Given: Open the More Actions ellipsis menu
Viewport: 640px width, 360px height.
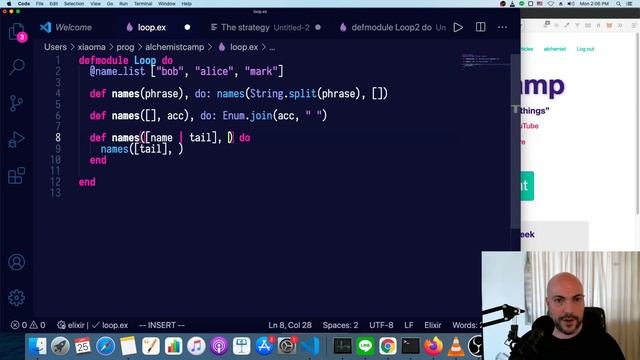Looking at the screenshot, I should pyautogui.click(x=502, y=27).
